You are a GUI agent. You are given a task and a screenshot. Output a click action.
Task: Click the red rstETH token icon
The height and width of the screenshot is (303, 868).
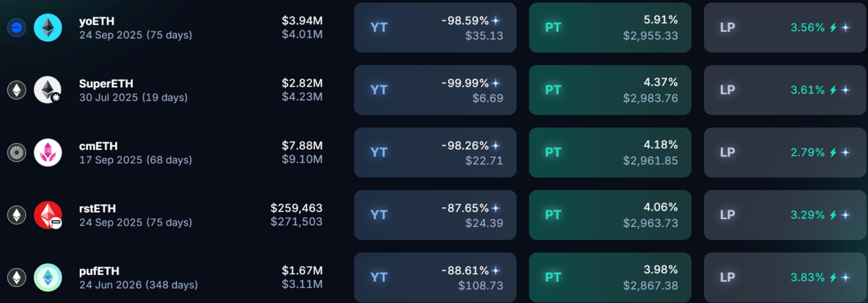48,215
